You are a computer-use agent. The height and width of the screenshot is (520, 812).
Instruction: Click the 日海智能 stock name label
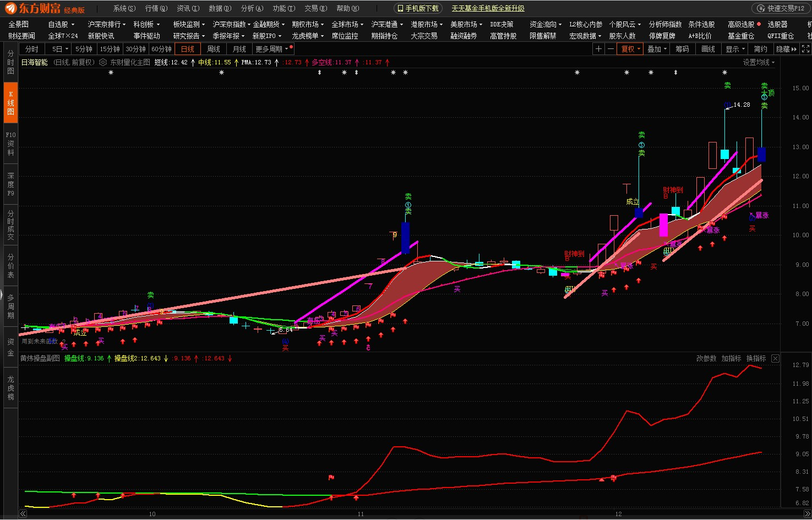point(35,62)
